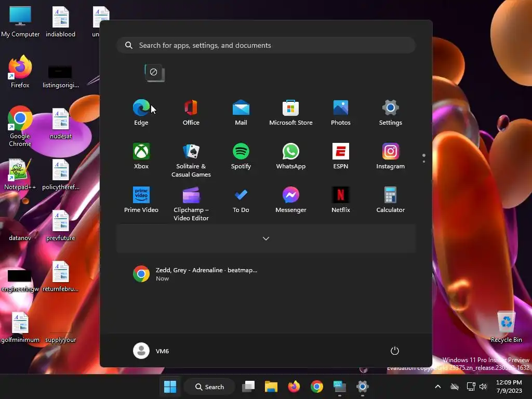Launch the Xbox app
The width and height of the screenshot is (532, 399).
[x=141, y=156]
